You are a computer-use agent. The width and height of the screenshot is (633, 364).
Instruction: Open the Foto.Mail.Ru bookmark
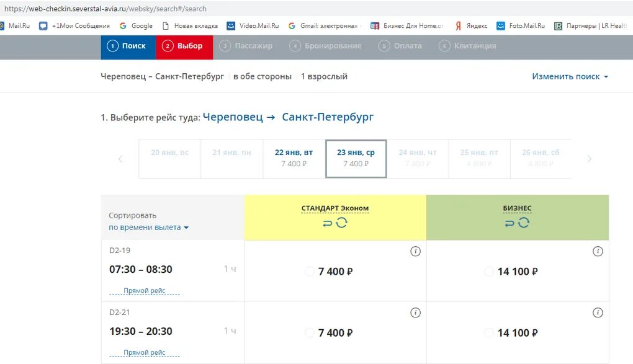click(521, 26)
